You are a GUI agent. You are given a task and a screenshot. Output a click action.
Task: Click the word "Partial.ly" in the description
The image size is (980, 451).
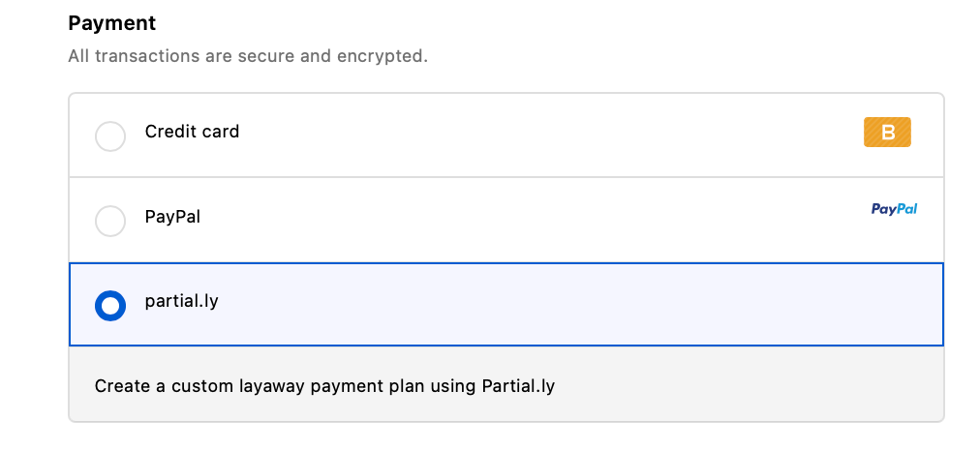(518, 386)
